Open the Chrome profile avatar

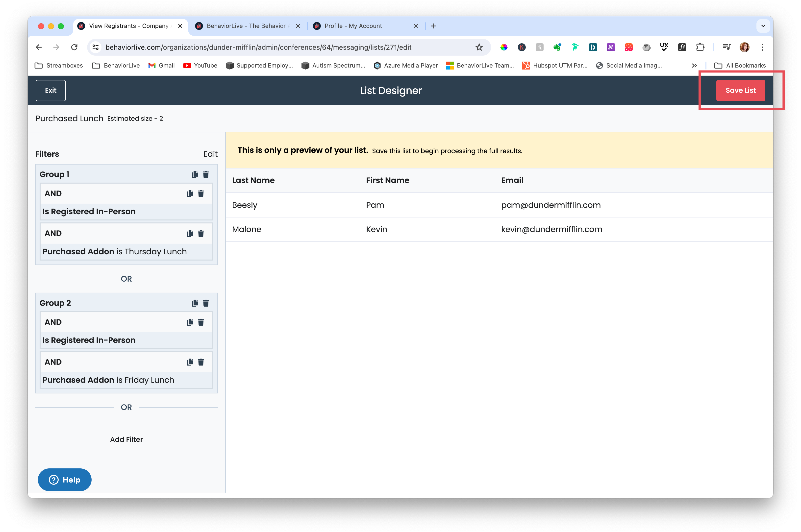pyautogui.click(x=744, y=47)
